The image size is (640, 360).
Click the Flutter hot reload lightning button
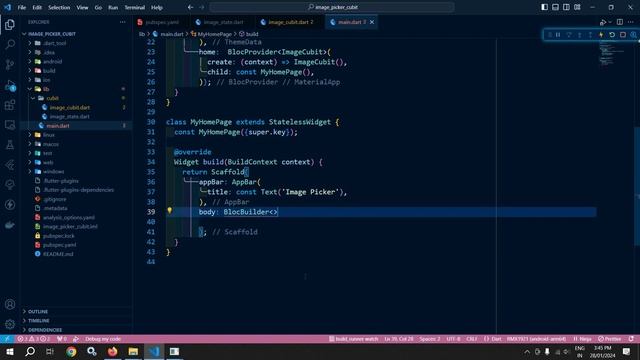coord(601,35)
